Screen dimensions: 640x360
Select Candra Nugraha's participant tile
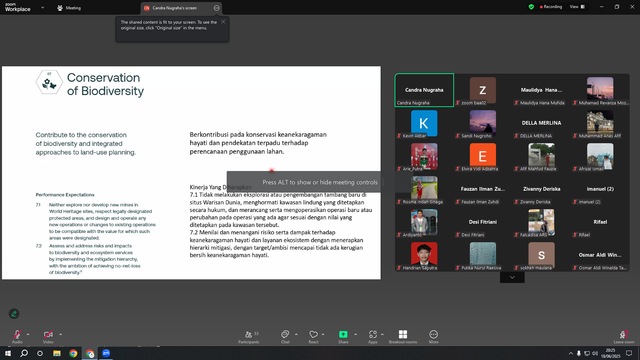(424, 90)
